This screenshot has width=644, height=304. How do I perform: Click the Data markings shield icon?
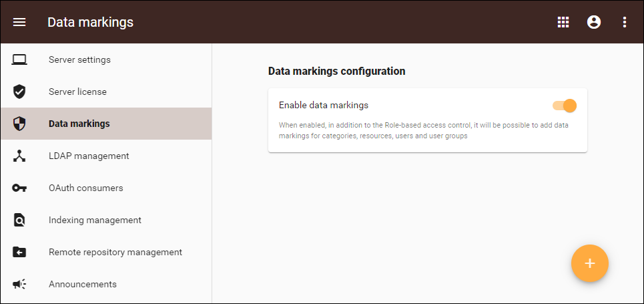coord(19,124)
